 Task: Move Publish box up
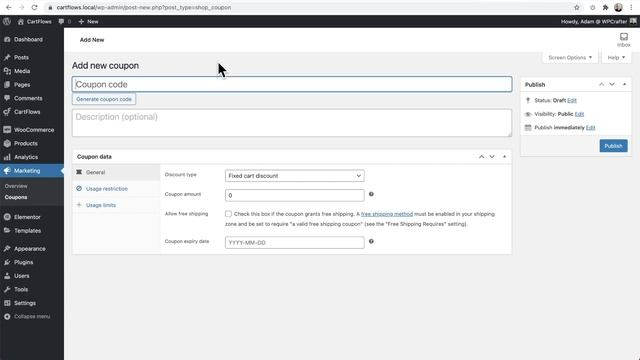[x=601, y=84]
